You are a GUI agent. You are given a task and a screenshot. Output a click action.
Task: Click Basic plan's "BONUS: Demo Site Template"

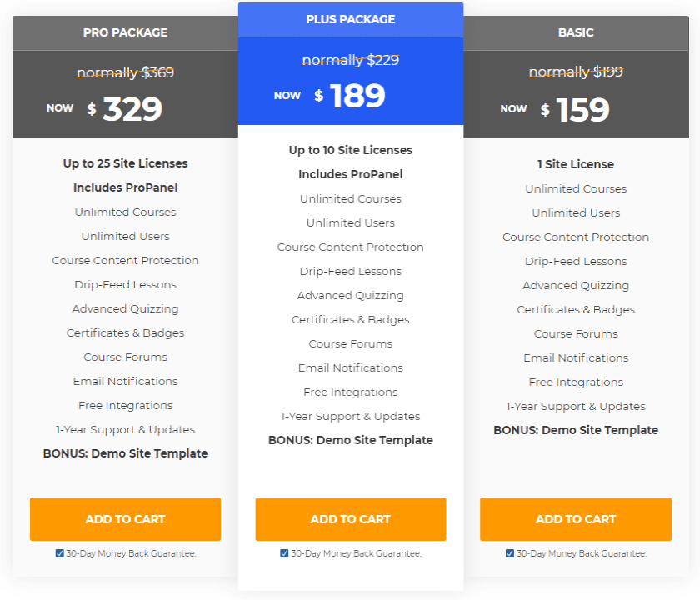(x=576, y=430)
